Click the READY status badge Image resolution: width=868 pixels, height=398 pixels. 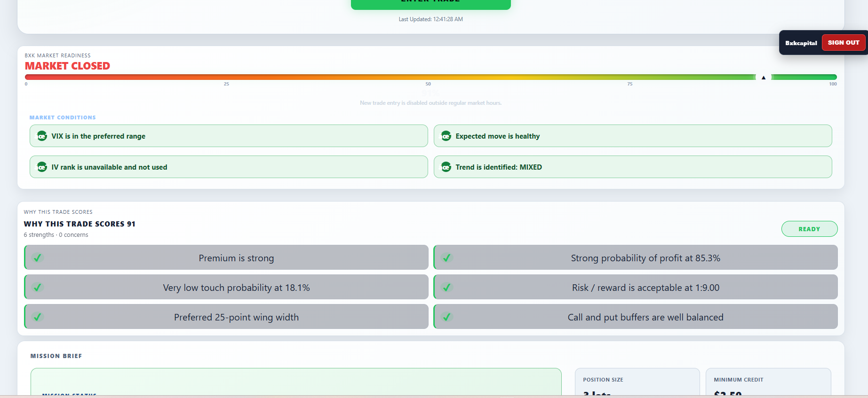pos(809,229)
